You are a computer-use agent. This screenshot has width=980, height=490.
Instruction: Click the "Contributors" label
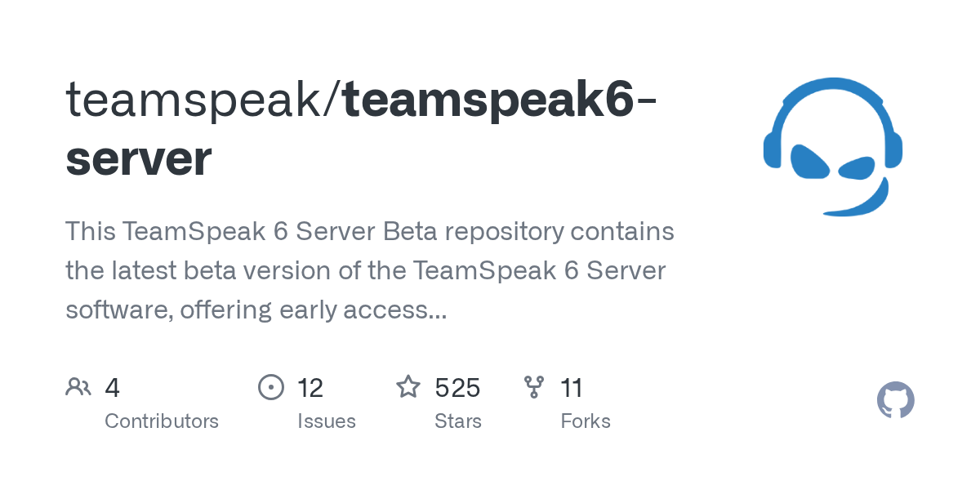[x=162, y=421]
